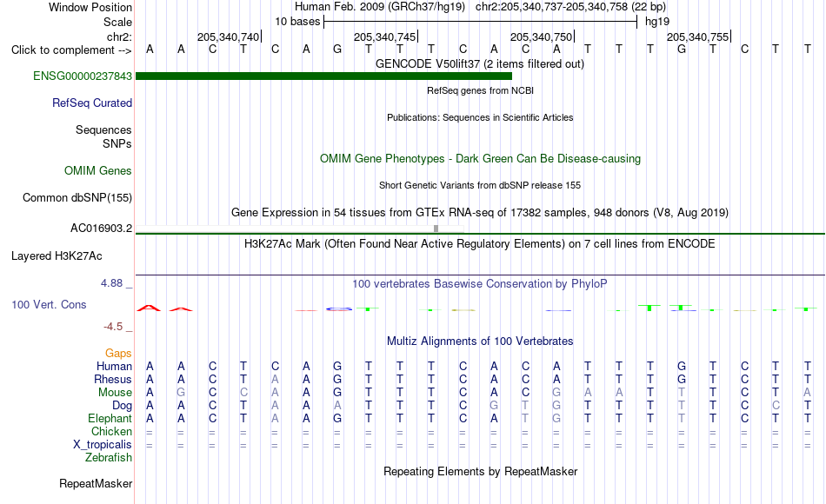Image resolution: width=826 pixels, height=504 pixels.
Task: Click the chr2:205,340,737-205,340,758 (22 bp) position text
Action: (x=570, y=7)
